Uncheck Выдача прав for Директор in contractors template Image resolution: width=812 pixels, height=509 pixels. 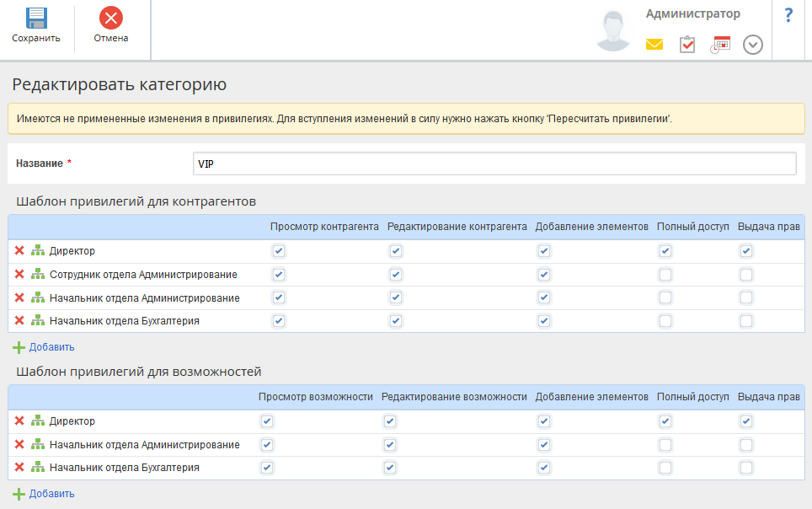point(745,249)
